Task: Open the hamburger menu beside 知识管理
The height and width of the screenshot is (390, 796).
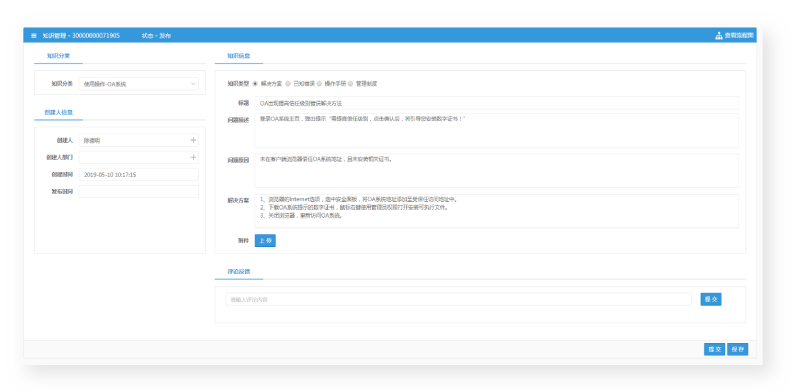Action: tap(34, 36)
